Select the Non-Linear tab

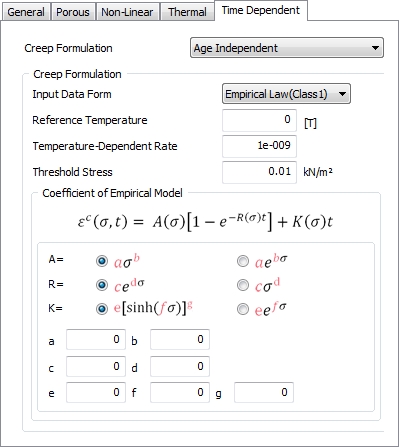[127, 12]
